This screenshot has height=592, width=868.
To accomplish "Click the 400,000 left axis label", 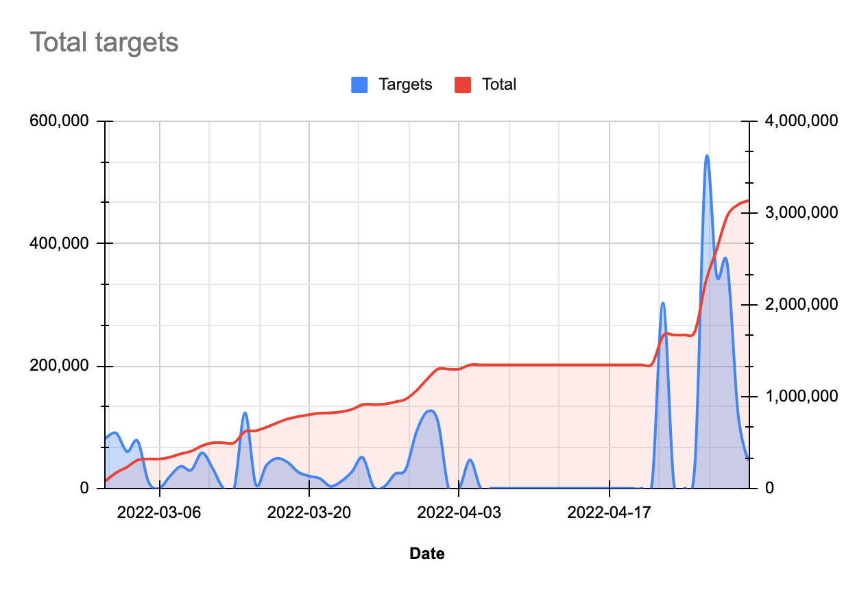I will point(60,243).
